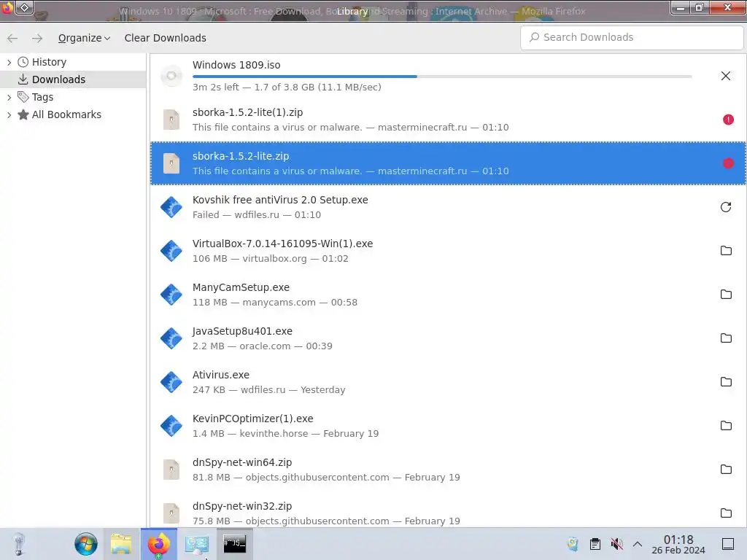The height and width of the screenshot is (560, 747).
Task: Click the ManyCamSetup.exe file icon
Action: click(171, 295)
